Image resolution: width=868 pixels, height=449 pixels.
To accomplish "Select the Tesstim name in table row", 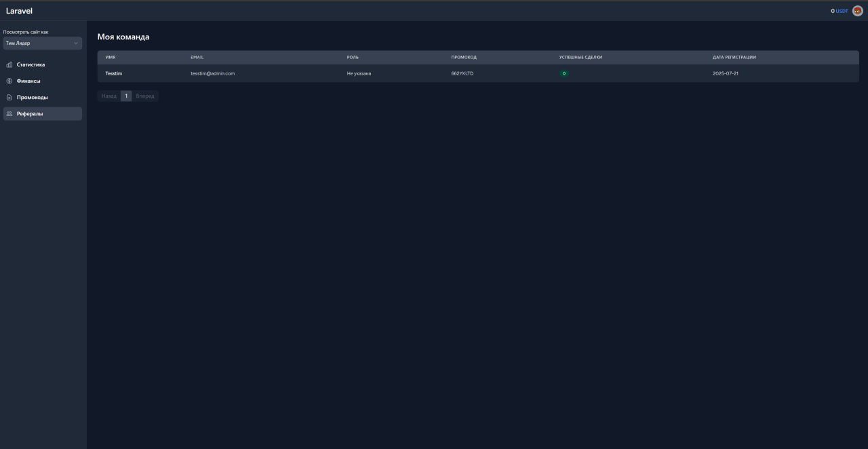I will click(114, 73).
